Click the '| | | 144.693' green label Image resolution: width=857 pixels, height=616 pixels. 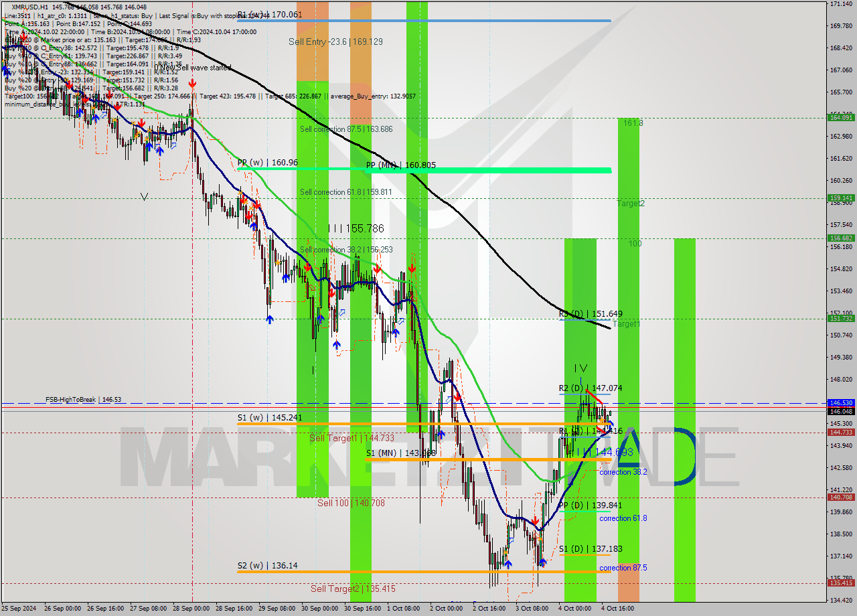605,453
